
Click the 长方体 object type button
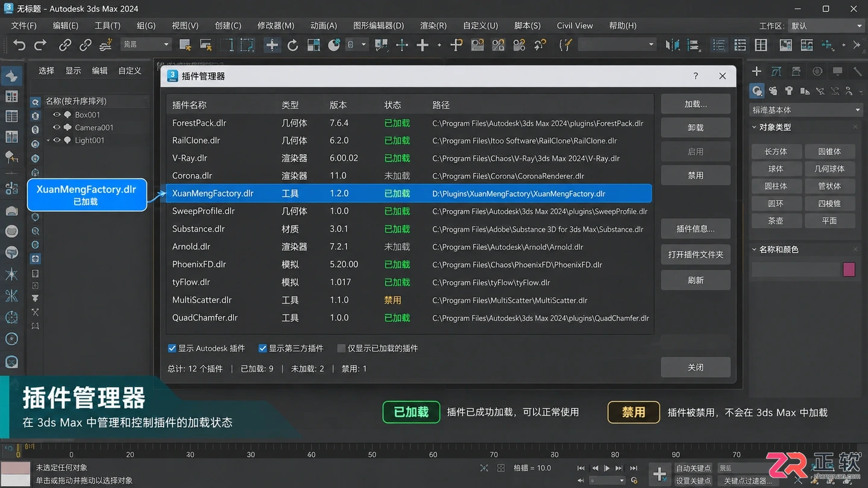point(776,151)
